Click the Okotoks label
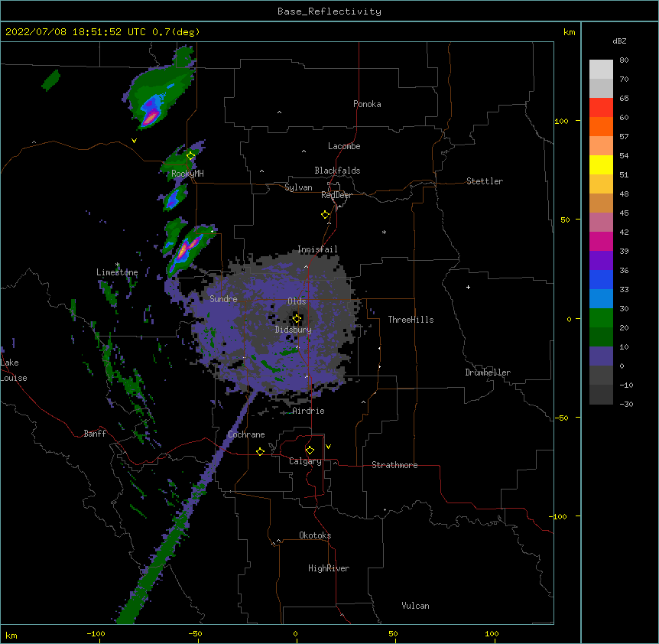Image resolution: width=659 pixels, height=644 pixels. coord(315,535)
